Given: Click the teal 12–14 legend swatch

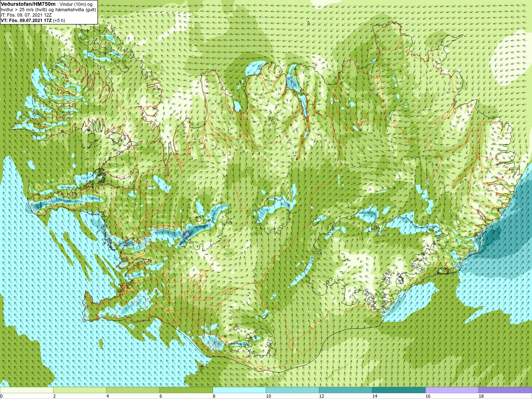Looking at the screenshot, I should (346, 390).
